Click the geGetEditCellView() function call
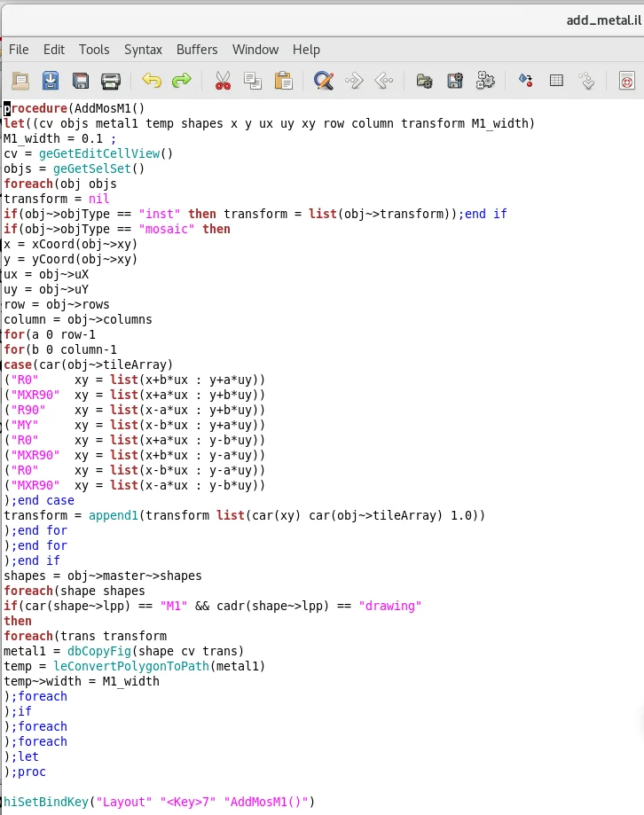 [x=106, y=153]
